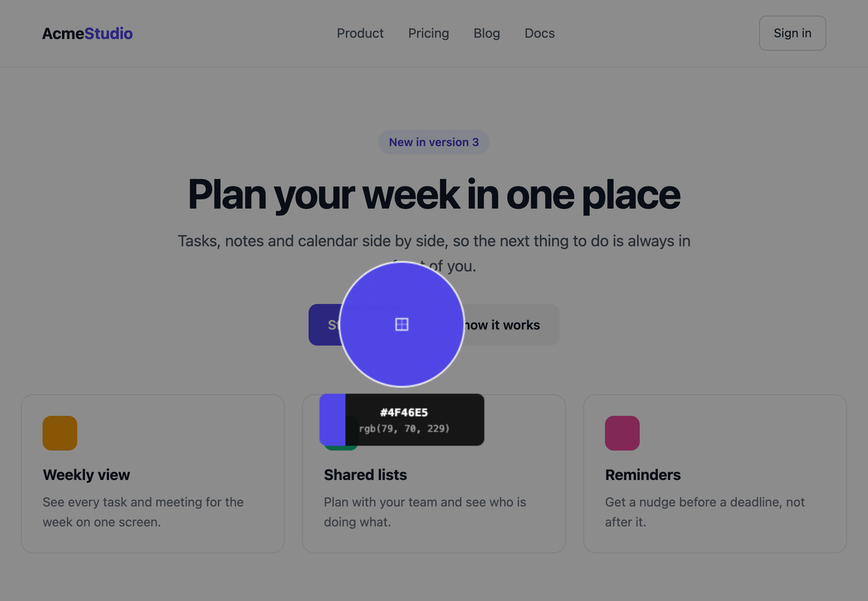Open the Product nav link
868x601 pixels.
360,33
